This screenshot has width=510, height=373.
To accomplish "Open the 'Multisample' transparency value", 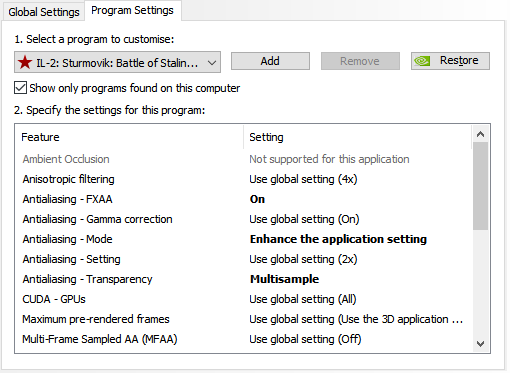I will [x=284, y=279].
